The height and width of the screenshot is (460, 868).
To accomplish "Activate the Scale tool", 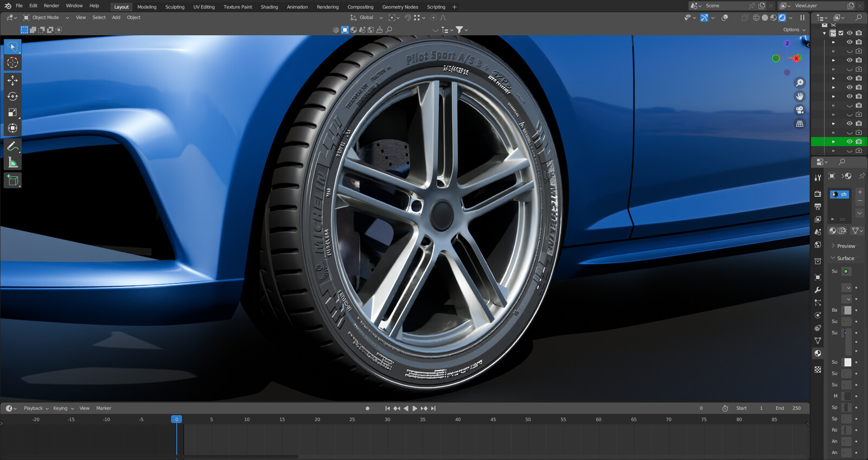I will [x=12, y=112].
